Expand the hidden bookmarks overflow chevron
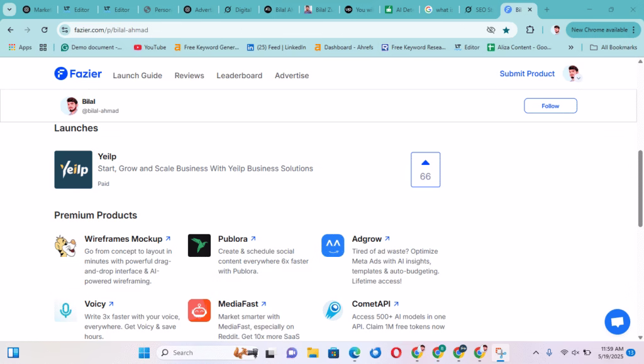 pos(571,47)
